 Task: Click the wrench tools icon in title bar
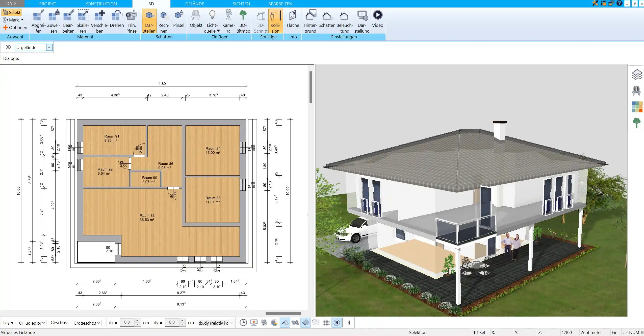595,3
